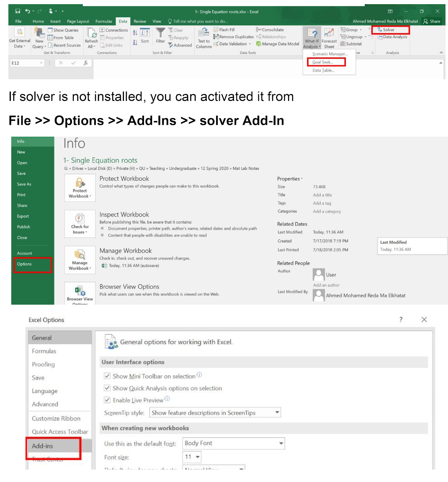The width and height of the screenshot is (448, 482).
Task: Click the Forecast Sheet icon
Action: [x=329, y=32]
